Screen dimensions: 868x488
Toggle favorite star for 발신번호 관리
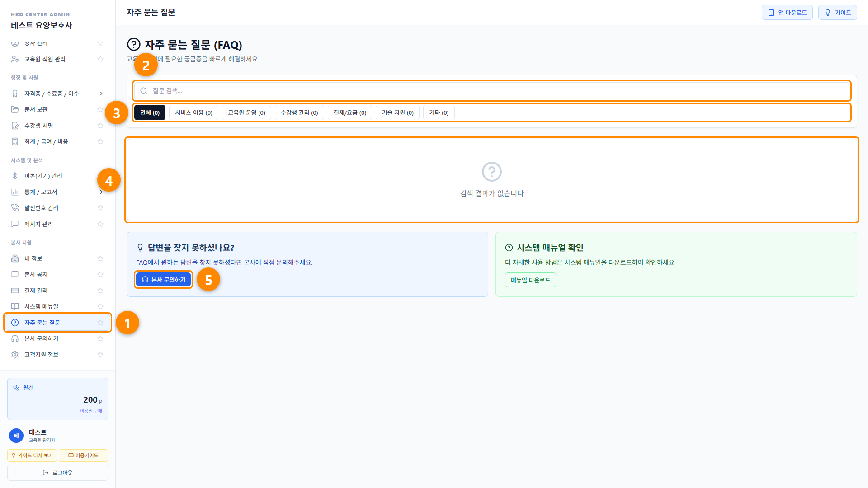[x=100, y=208]
